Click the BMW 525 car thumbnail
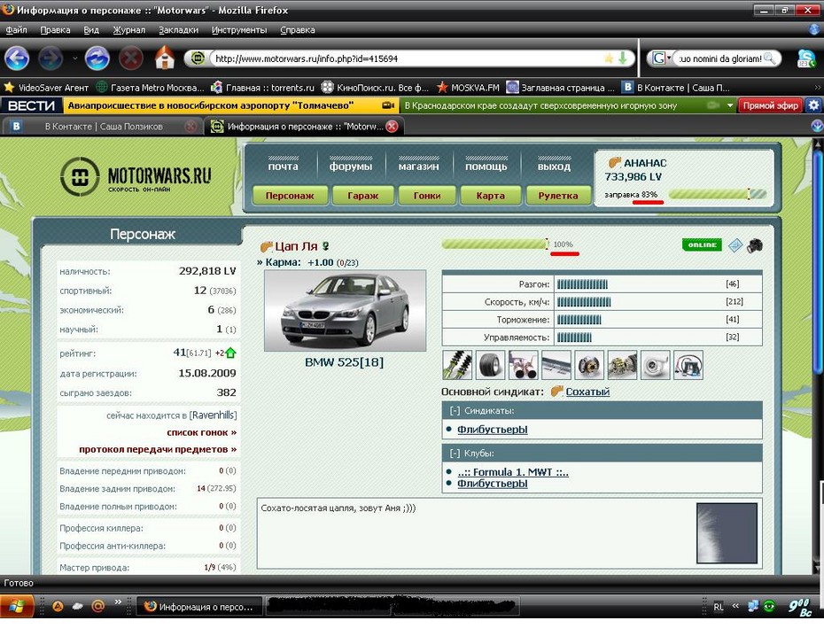The height and width of the screenshot is (644, 824). coord(345,310)
